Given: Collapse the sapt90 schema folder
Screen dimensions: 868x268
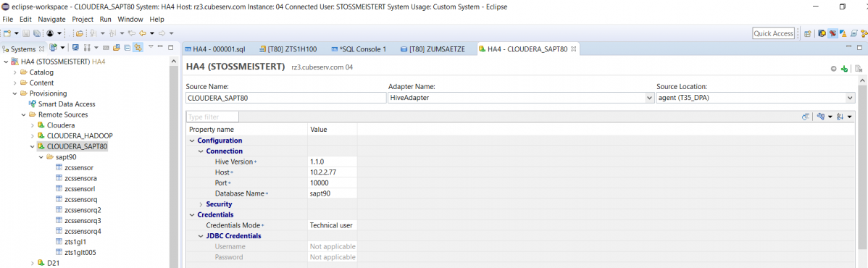Looking at the screenshot, I should point(41,156).
